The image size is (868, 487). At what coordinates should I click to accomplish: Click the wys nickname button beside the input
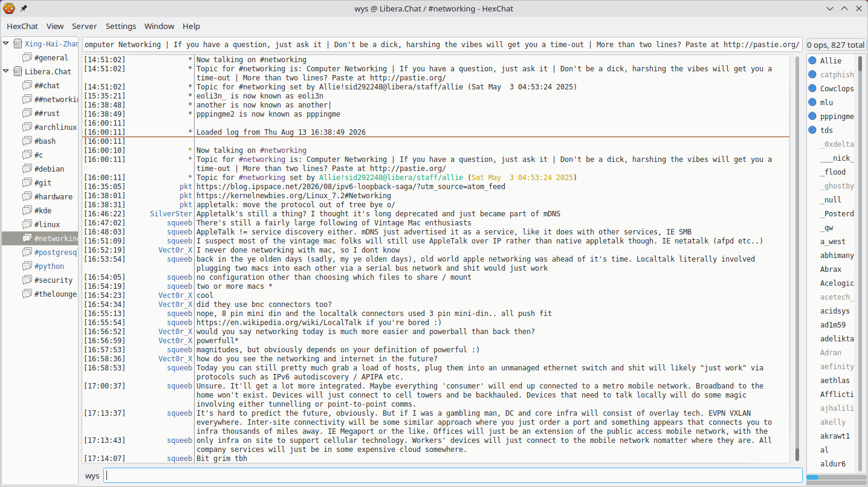(92, 476)
